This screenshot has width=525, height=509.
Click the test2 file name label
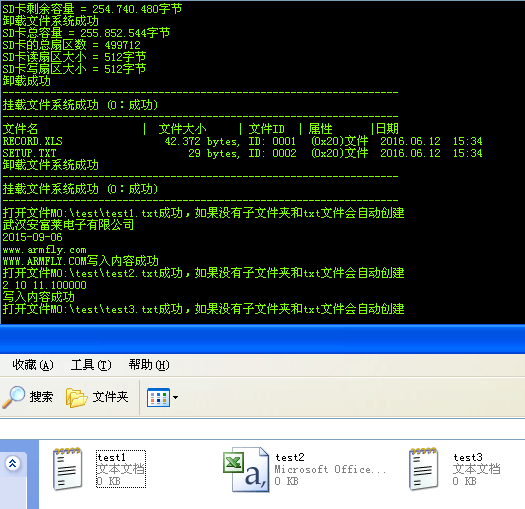click(290, 457)
